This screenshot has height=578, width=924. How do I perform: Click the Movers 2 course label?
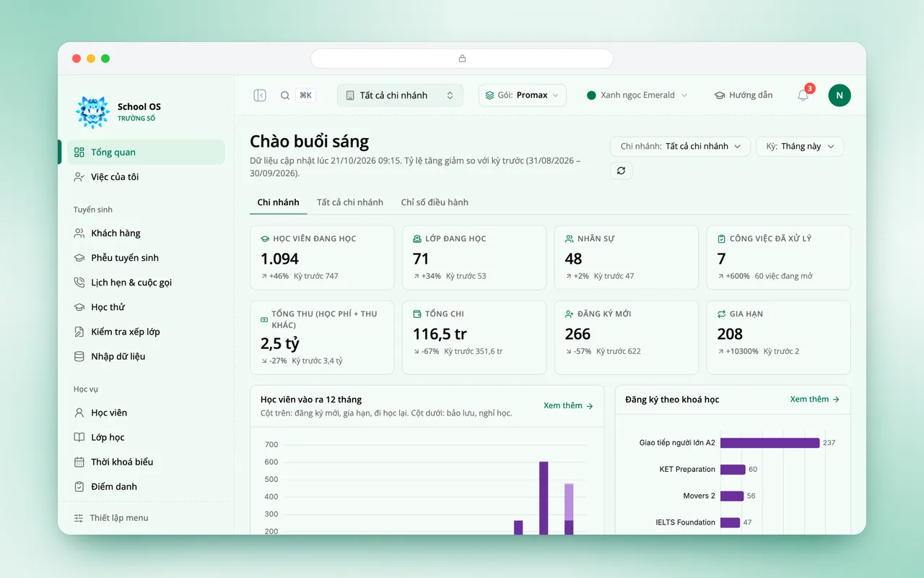pyautogui.click(x=699, y=496)
